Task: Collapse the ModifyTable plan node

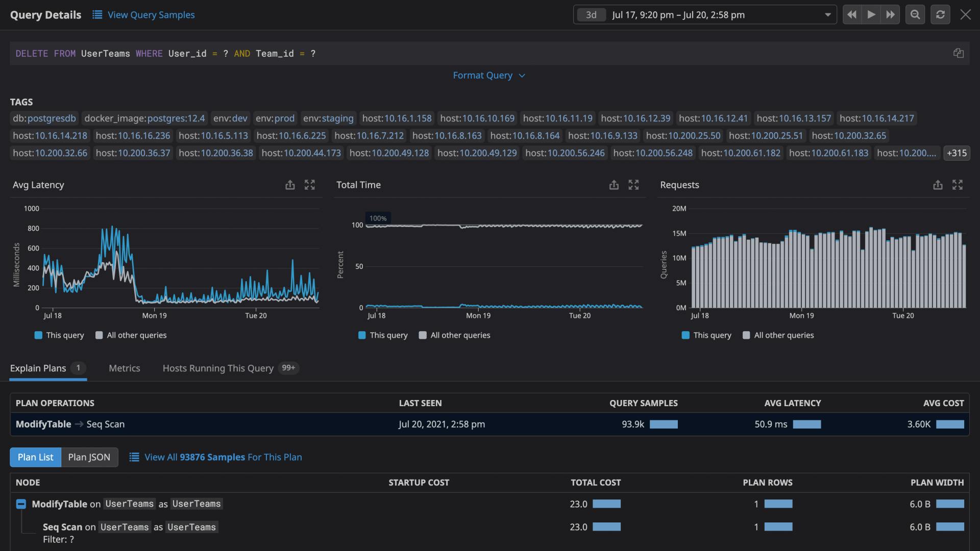Action: point(21,504)
